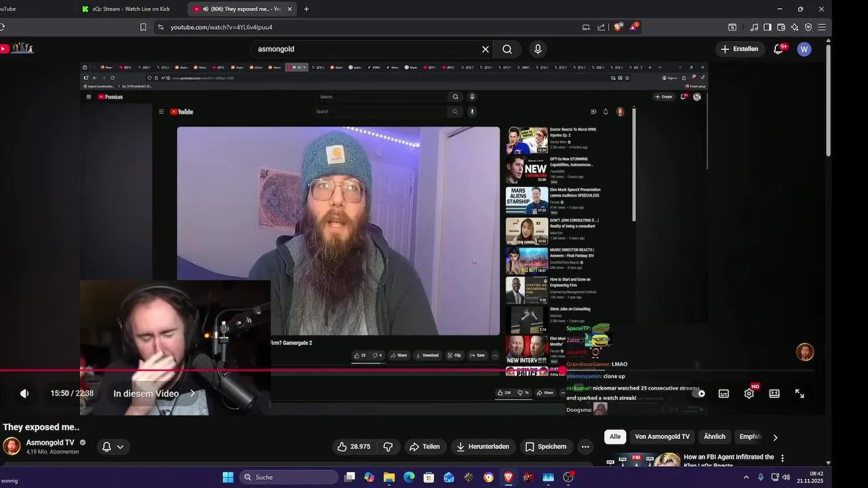868x488 pixels.
Task: Open site settings icon beside the URL
Action: [x=161, y=27]
